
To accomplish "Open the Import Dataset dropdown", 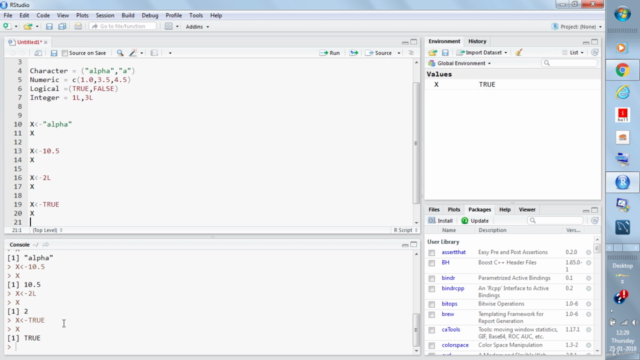I will [x=482, y=53].
